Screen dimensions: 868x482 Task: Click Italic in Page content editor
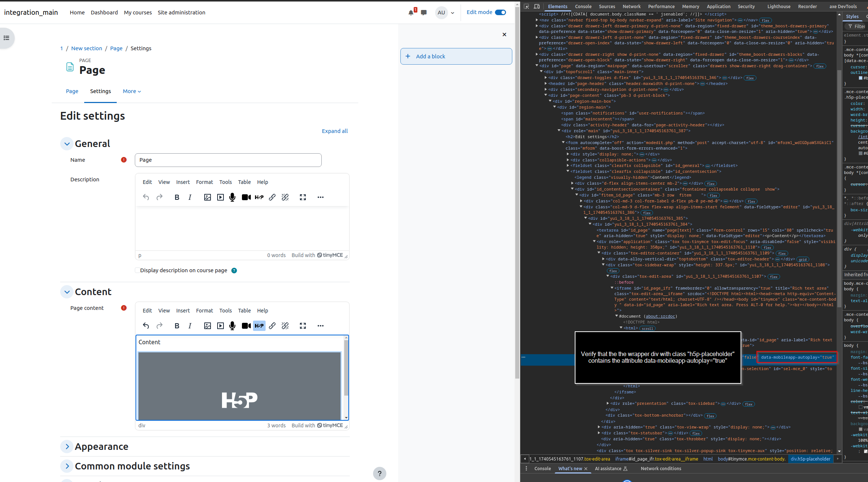pos(190,326)
